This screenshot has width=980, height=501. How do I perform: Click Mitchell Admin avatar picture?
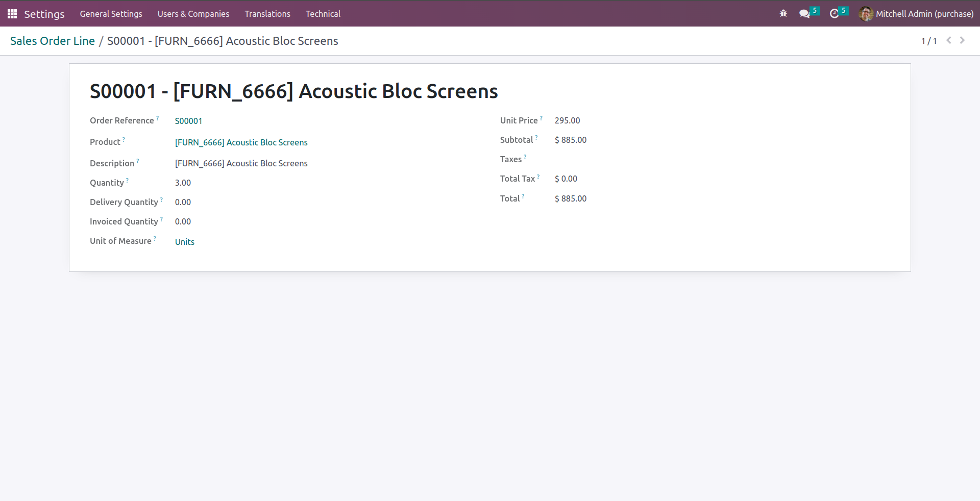(866, 14)
